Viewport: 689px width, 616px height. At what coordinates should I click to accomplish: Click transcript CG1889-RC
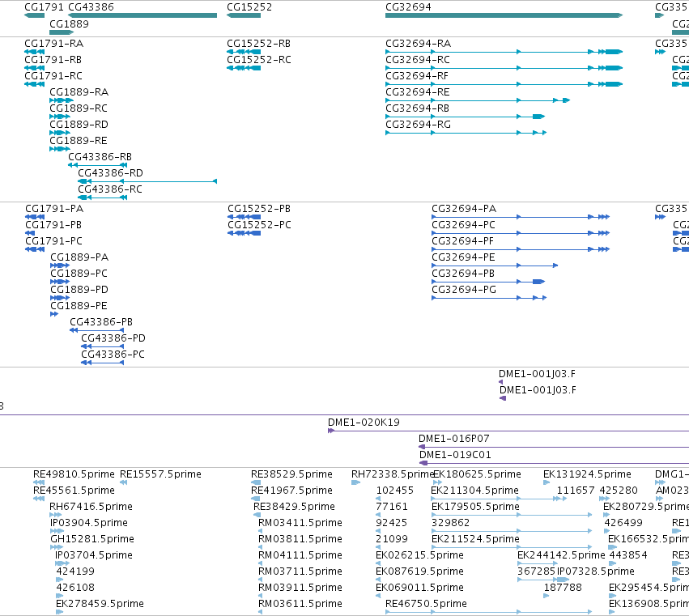point(79,108)
